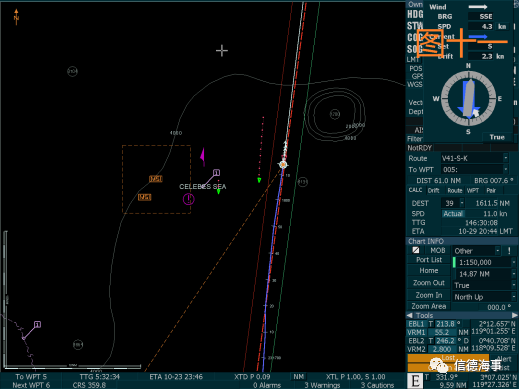Switch to the WPT tab
519x389 pixels.
473,191
